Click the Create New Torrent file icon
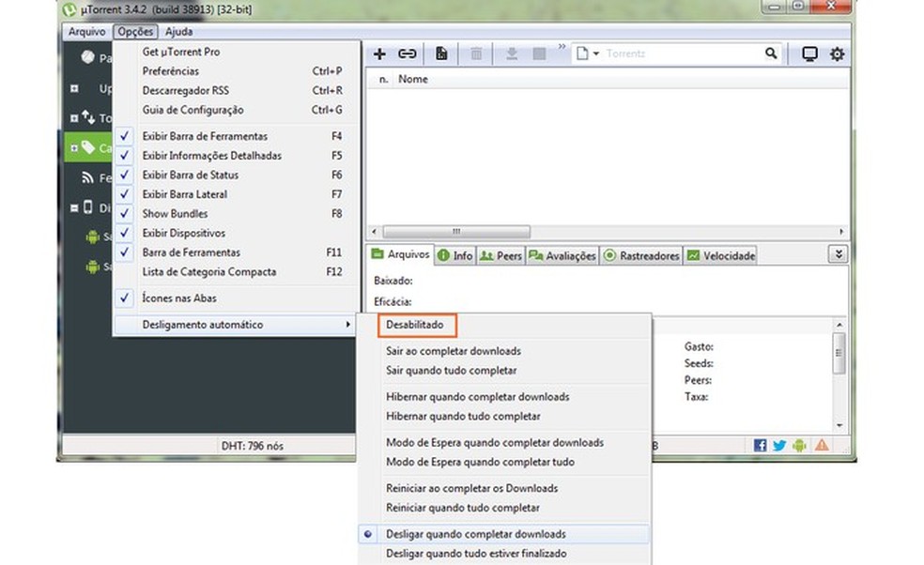The image size is (924, 565). tap(441, 54)
